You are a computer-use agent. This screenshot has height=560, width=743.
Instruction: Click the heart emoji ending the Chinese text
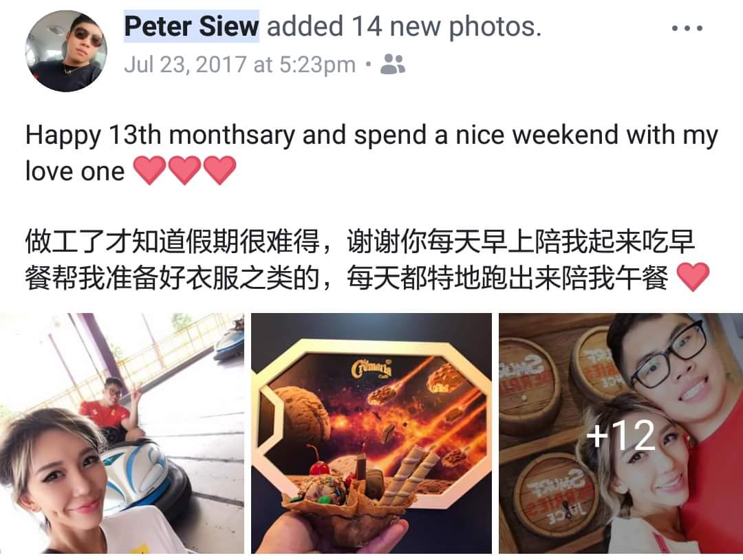click(693, 277)
